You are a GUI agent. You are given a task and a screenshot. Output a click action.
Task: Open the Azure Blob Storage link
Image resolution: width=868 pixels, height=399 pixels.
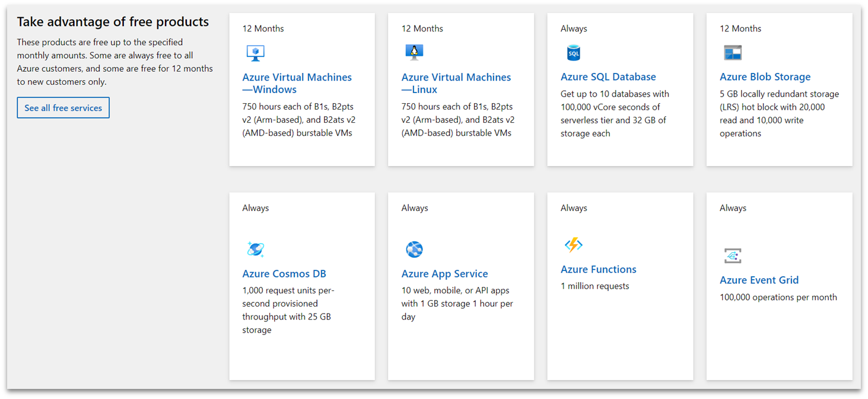pos(765,76)
